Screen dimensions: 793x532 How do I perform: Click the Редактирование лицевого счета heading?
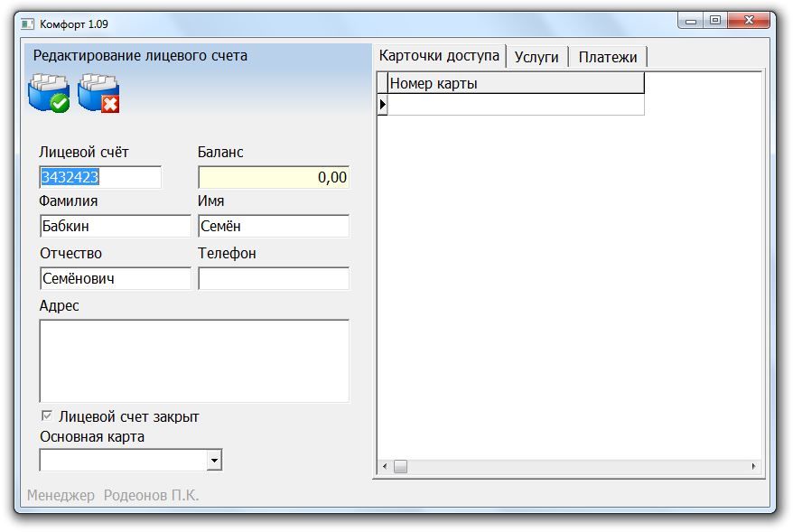coord(140,56)
